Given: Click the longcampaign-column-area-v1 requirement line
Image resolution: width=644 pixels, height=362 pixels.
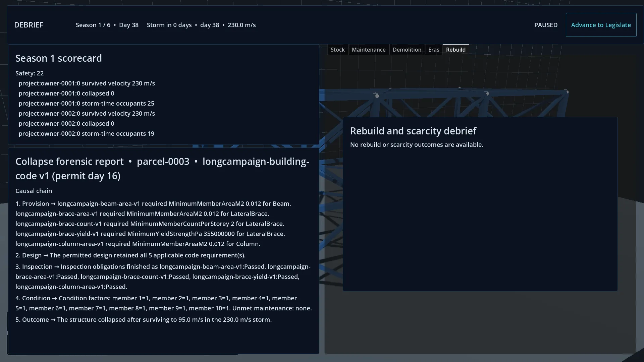Looking at the screenshot, I should [138, 244].
